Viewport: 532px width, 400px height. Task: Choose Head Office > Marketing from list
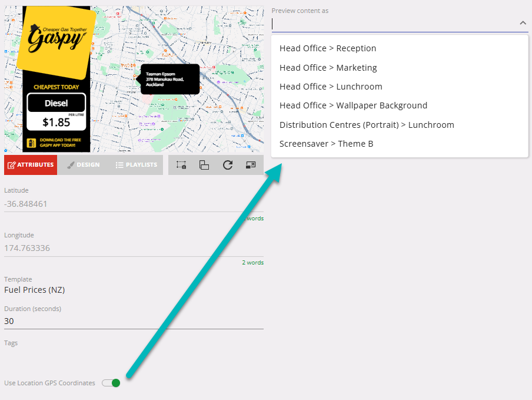328,68
